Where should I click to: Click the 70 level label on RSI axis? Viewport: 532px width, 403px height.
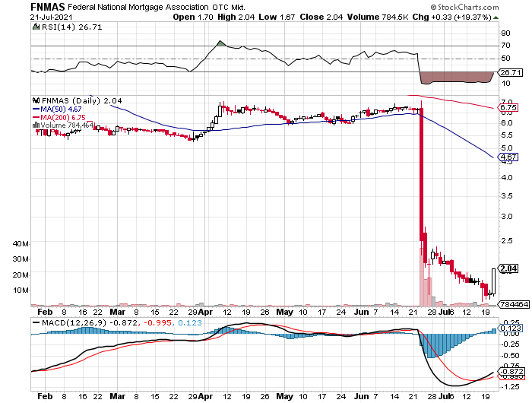point(505,46)
